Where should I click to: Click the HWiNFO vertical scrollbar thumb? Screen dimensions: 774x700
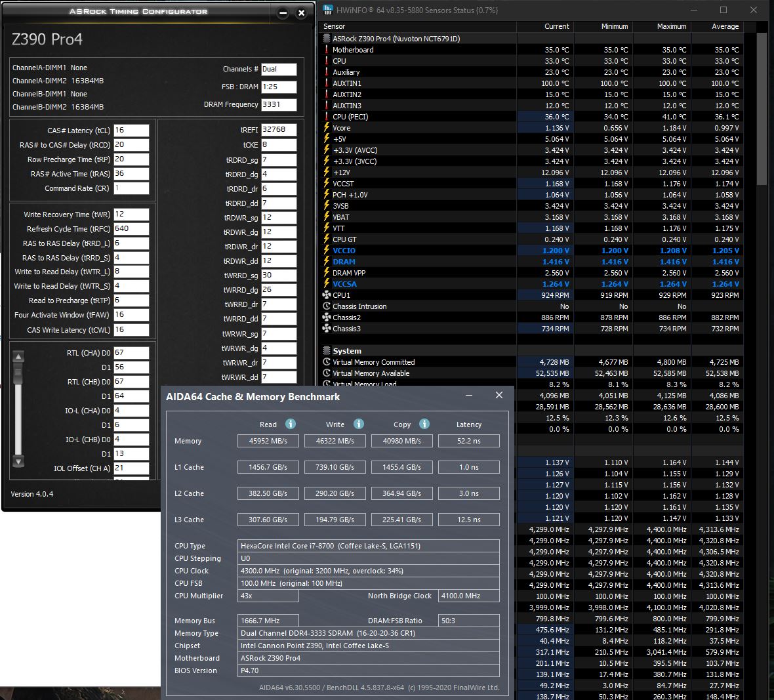tap(762, 109)
